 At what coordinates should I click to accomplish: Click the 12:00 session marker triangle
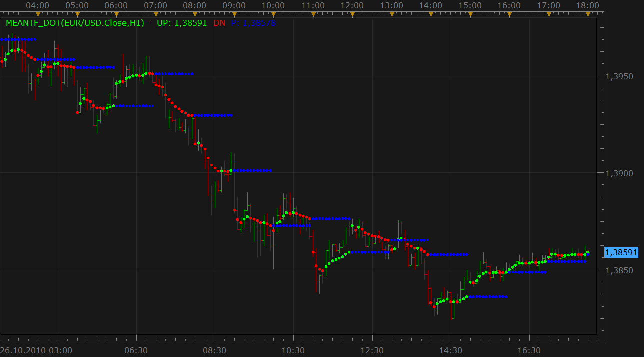pyautogui.click(x=352, y=14)
